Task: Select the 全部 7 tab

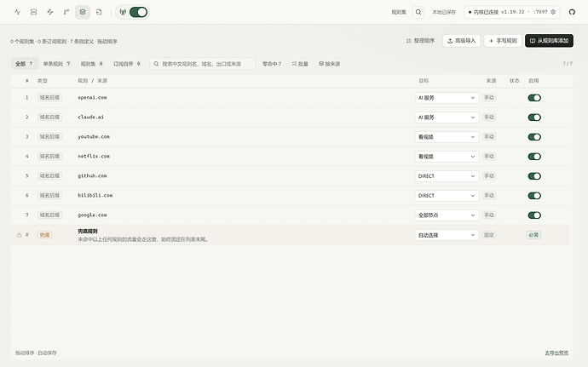Action: (24, 64)
